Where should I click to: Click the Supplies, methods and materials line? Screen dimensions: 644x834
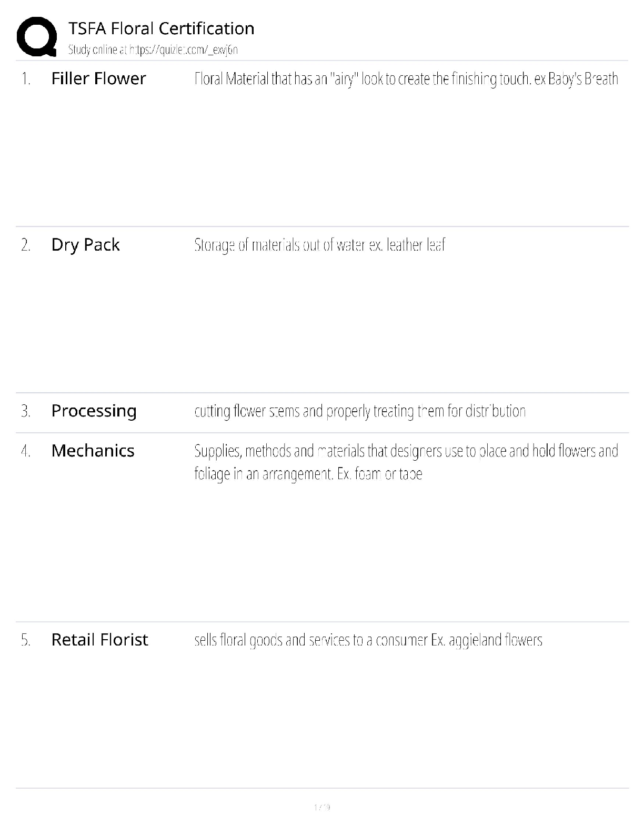(406, 451)
